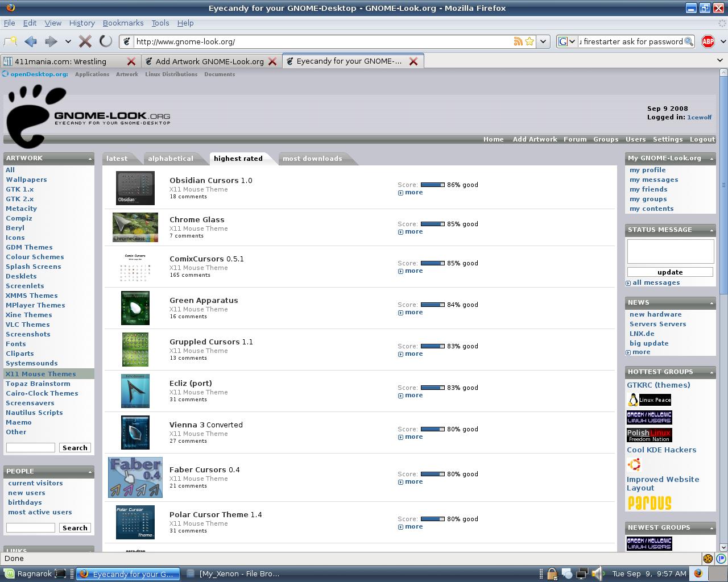Open the 1cewolf logged-in user link
Image resolution: width=728 pixels, height=582 pixels.
[x=699, y=117]
